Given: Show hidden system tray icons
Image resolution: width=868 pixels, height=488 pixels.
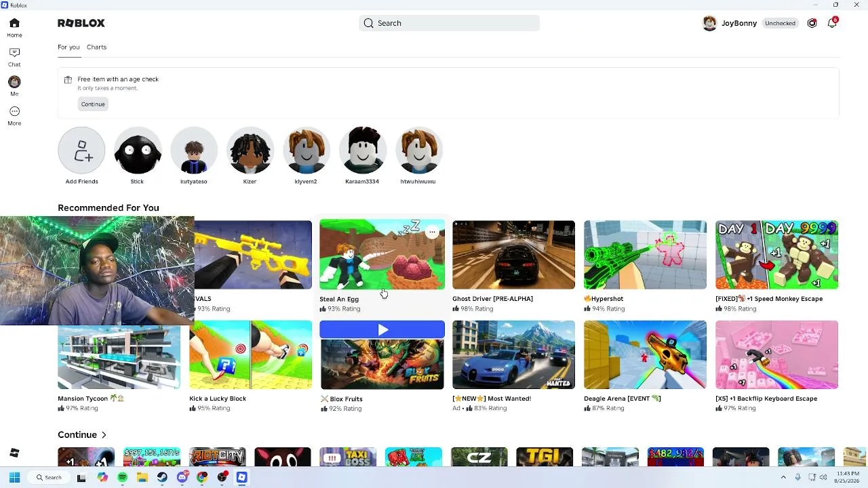Looking at the screenshot, I should click(x=783, y=477).
